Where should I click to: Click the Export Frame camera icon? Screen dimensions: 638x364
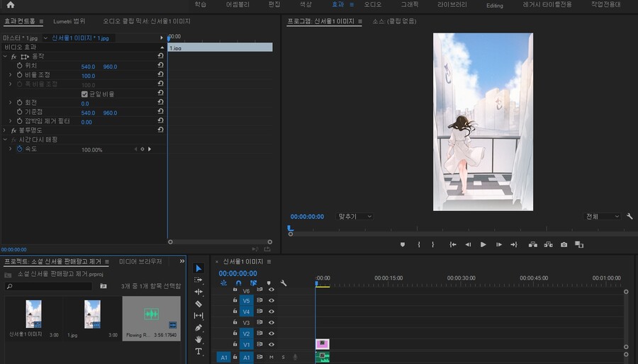[564, 244]
